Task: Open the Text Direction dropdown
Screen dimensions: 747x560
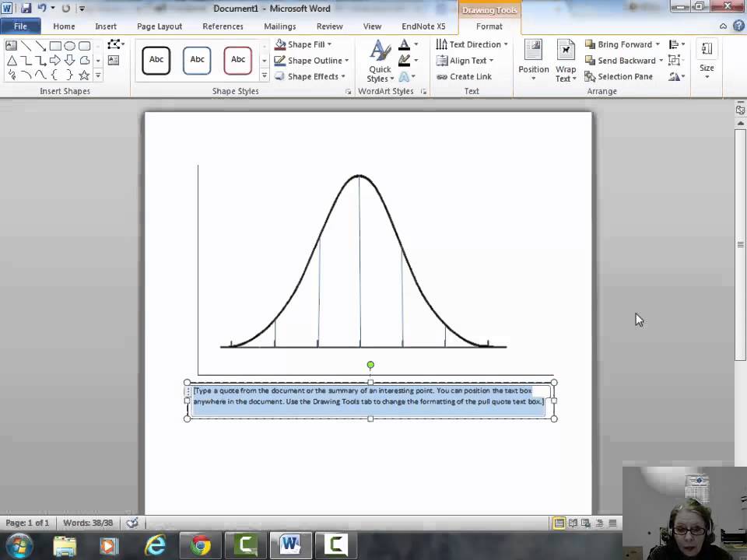Action: [472, 44]
